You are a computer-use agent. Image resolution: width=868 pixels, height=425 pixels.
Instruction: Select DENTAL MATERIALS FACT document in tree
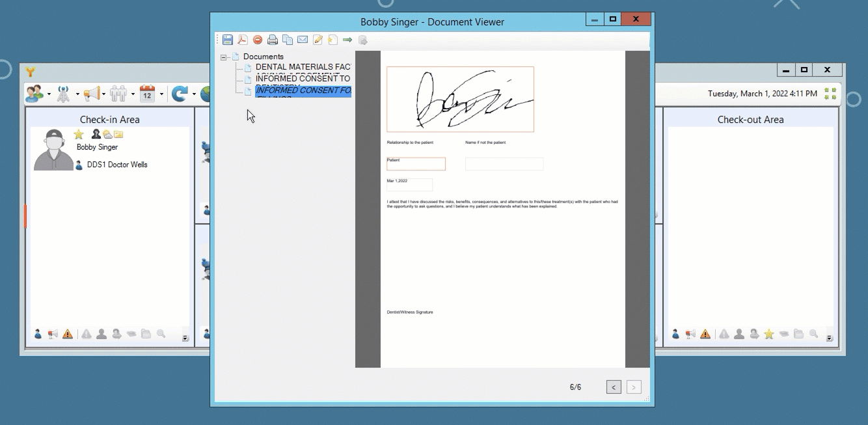click(303, 67)
